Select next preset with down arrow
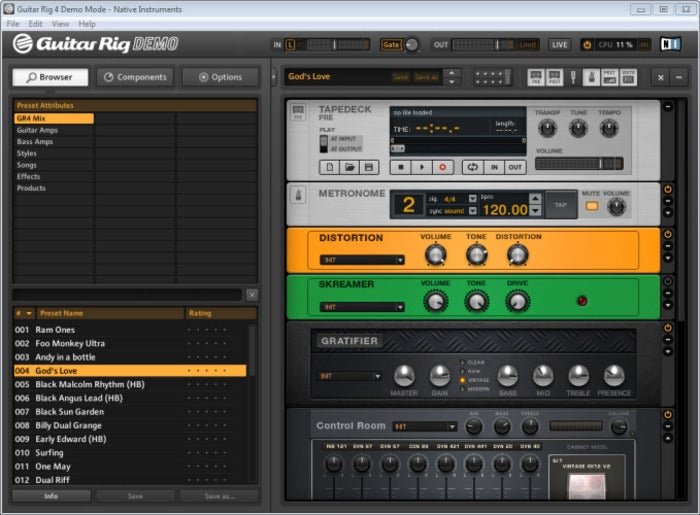Viewport: 700px width, 515px height. coord(452,82)
